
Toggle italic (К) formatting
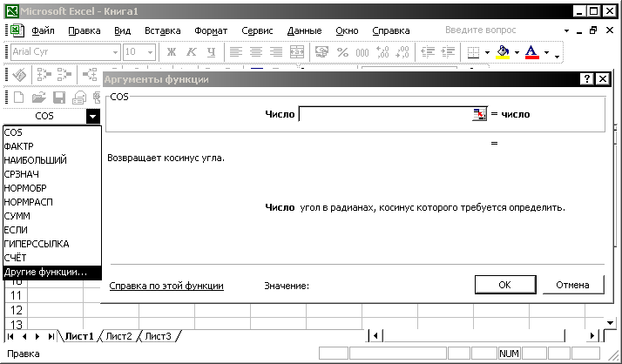pyautogui.click(x=191, y=52)
